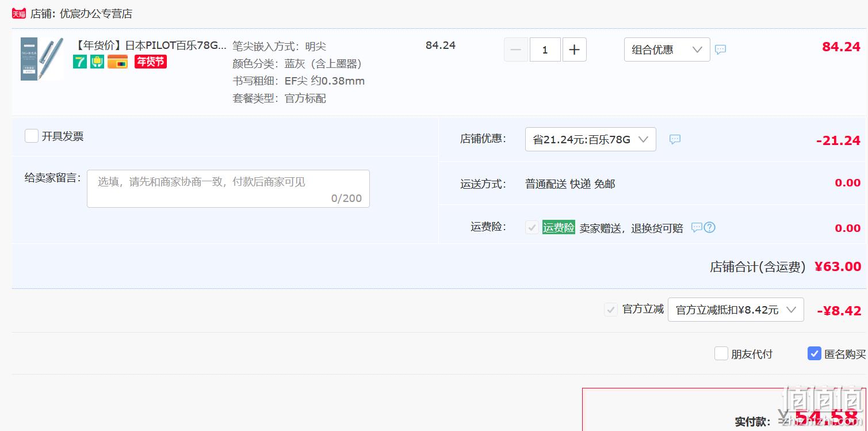Click the green 7-day return badge icon
The height and width of the screenshot is (431, 868).
pyautogui.click(x=80, y=62)
